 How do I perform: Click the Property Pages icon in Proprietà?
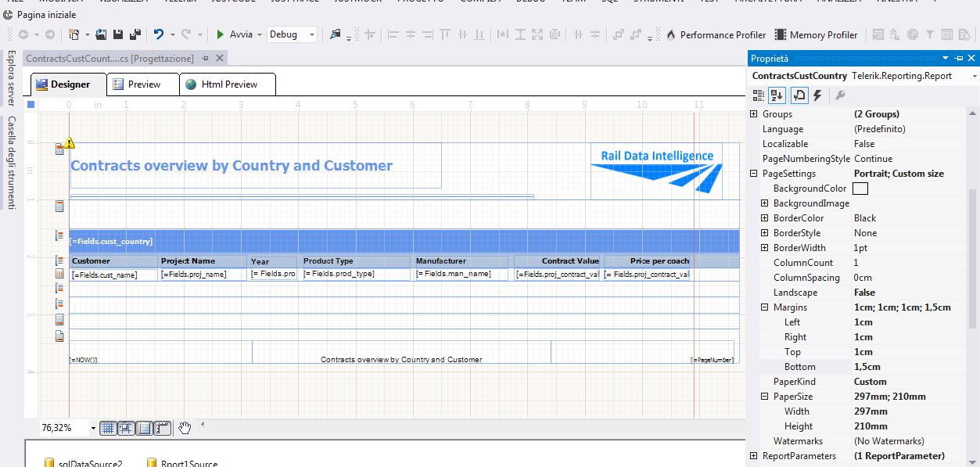(x=799, y=95)
